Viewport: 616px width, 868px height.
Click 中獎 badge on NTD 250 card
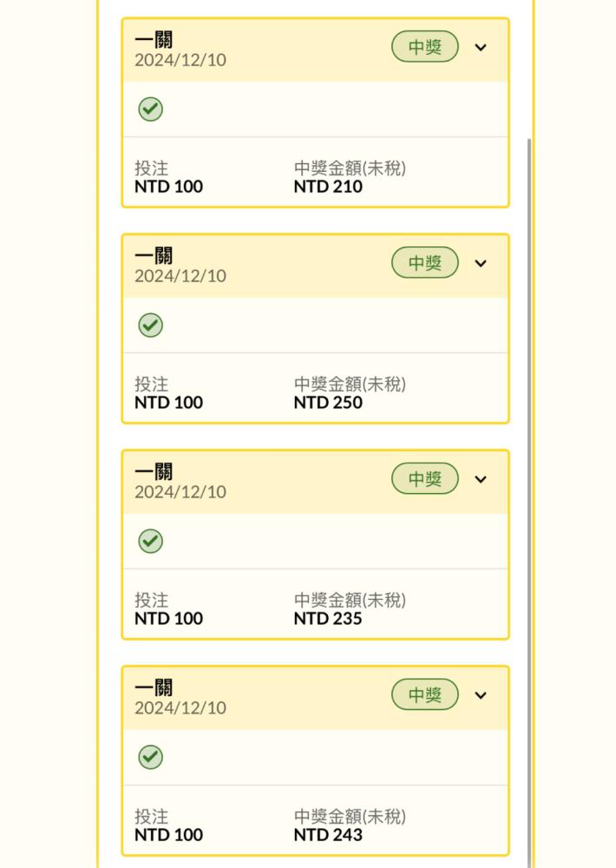pos(425,263)
